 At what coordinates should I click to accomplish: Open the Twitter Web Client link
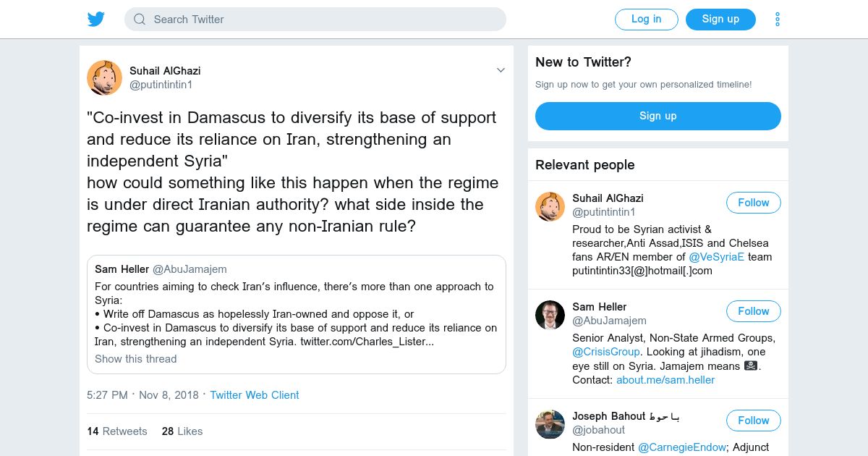point(255,395)
